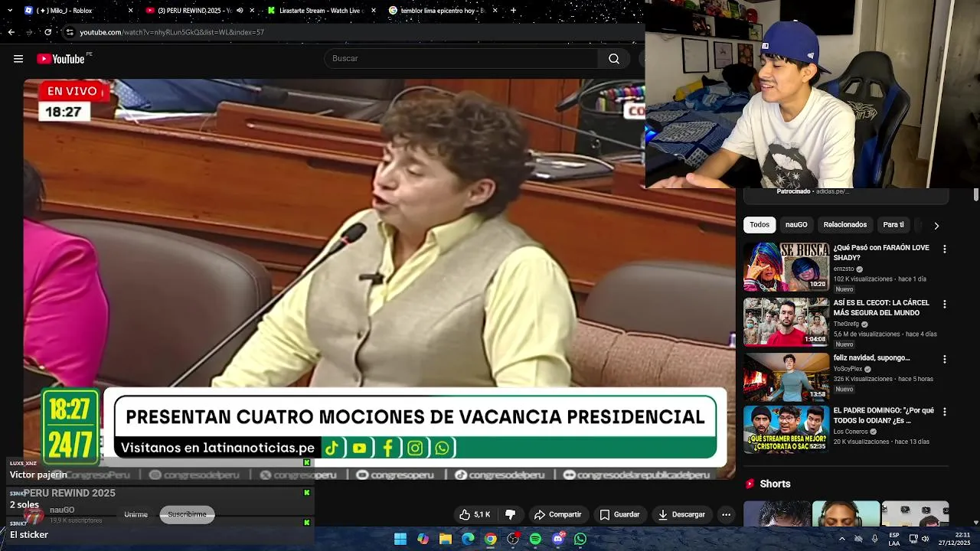Click the page vertical scrollbar
Screen dimensions: 980x551
click(x=975, y=195)
